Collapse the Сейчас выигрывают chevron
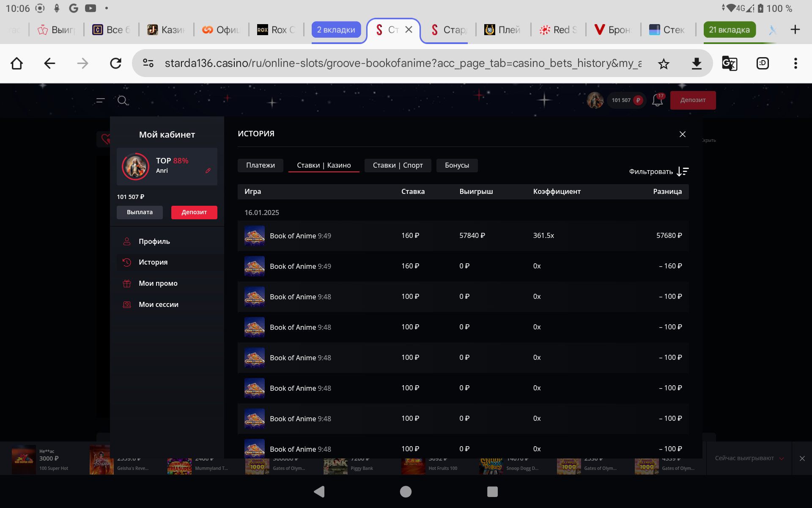The width and height of the screenshot is (812, 508). 782,458
